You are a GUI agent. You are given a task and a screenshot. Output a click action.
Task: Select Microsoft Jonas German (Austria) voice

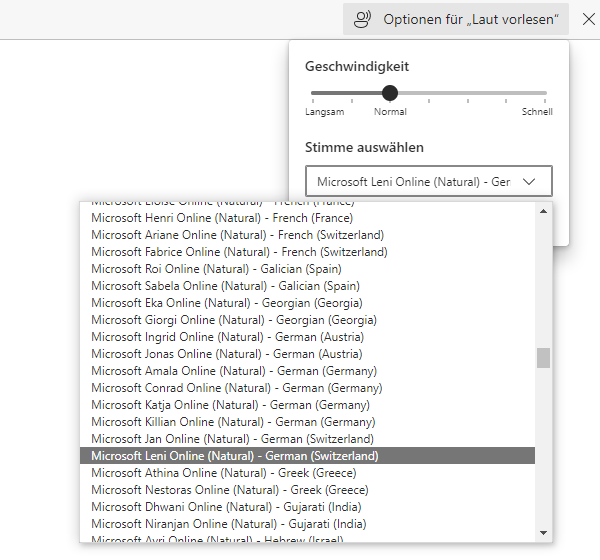(x=307, y=354)
